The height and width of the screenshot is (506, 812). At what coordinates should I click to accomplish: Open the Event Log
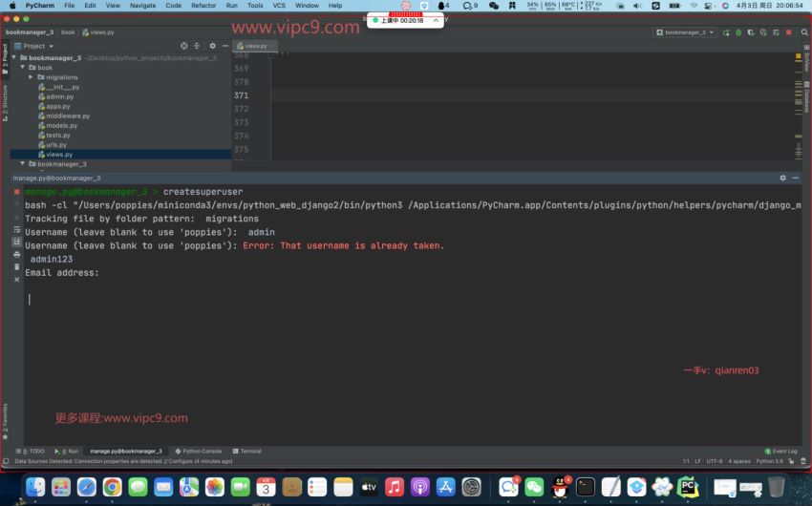click(781, 451)
